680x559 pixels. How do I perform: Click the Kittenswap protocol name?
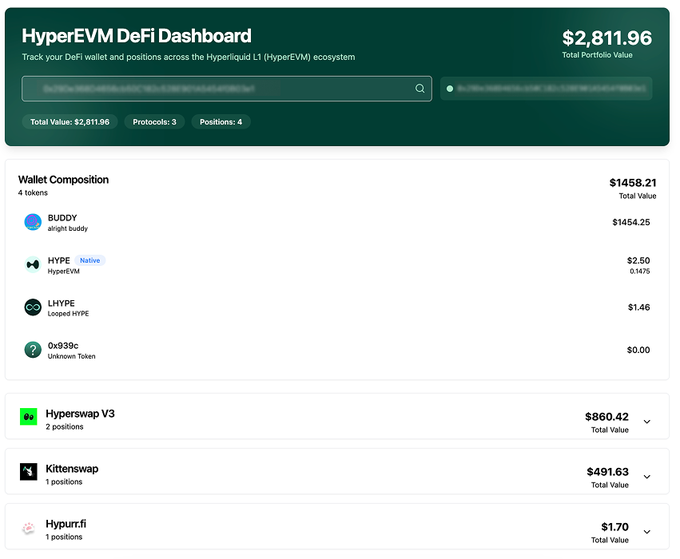[72, 469]
